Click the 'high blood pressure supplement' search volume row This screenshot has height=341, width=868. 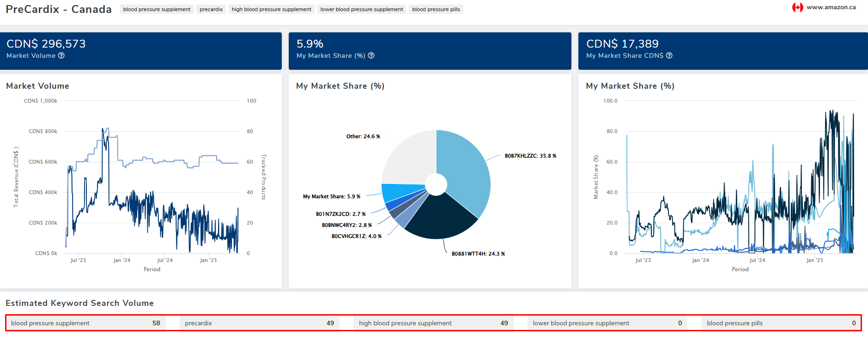pos(433,323)
